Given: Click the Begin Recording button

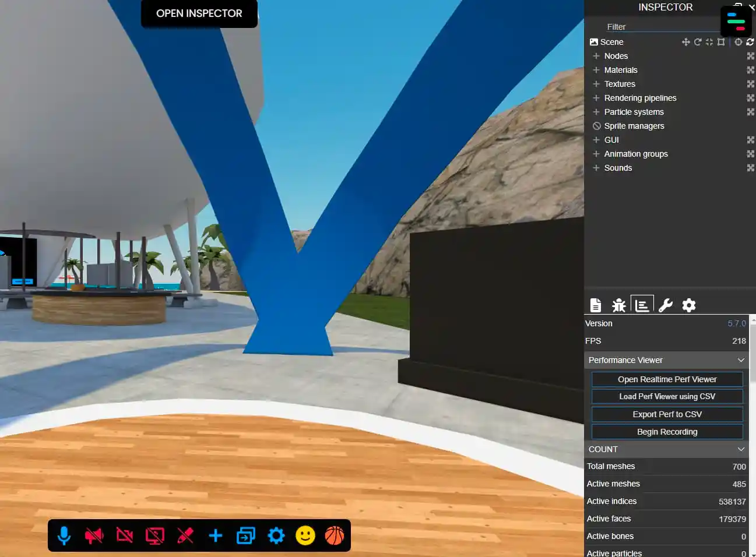Looking at the screenshot, I should point(667,432).
